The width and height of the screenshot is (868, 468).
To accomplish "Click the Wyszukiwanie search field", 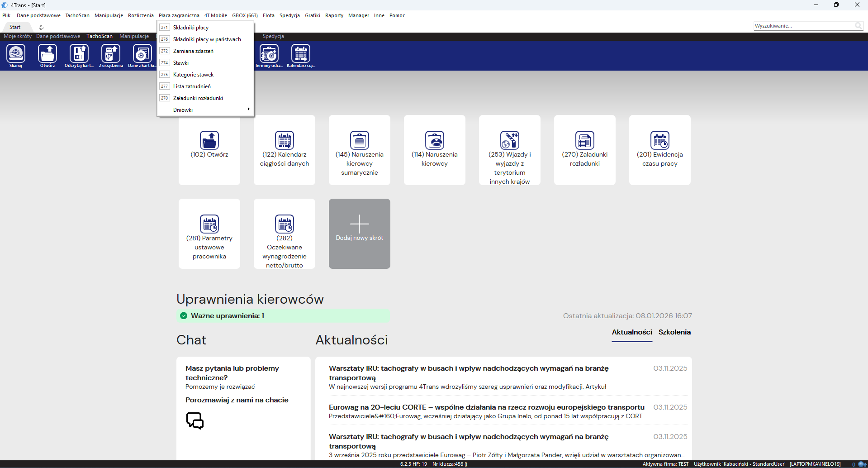I will 804,26.
